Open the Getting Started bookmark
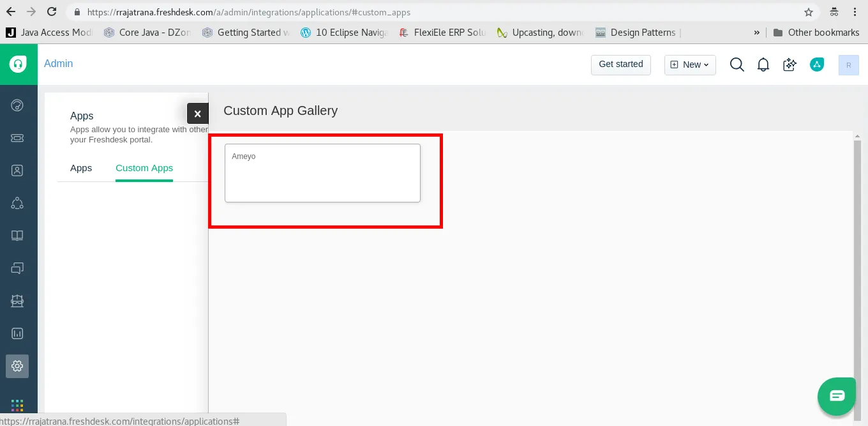The height and width of the screenshot is (426, 868). 246,33
